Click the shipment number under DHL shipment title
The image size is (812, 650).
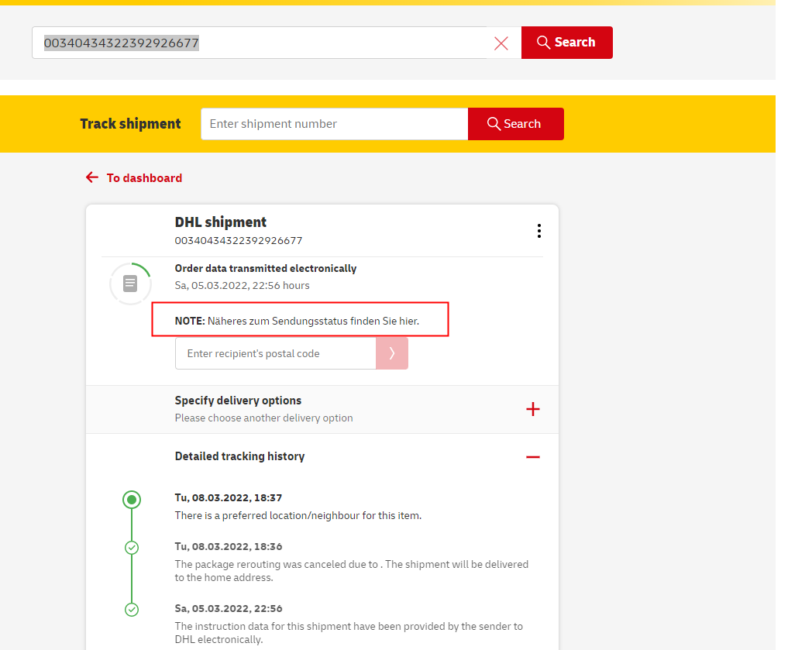pos(239,241)
